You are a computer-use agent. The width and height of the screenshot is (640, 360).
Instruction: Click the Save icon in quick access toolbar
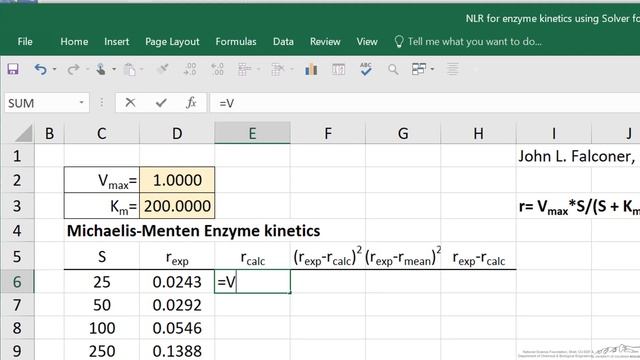click(x=13, y=69)
